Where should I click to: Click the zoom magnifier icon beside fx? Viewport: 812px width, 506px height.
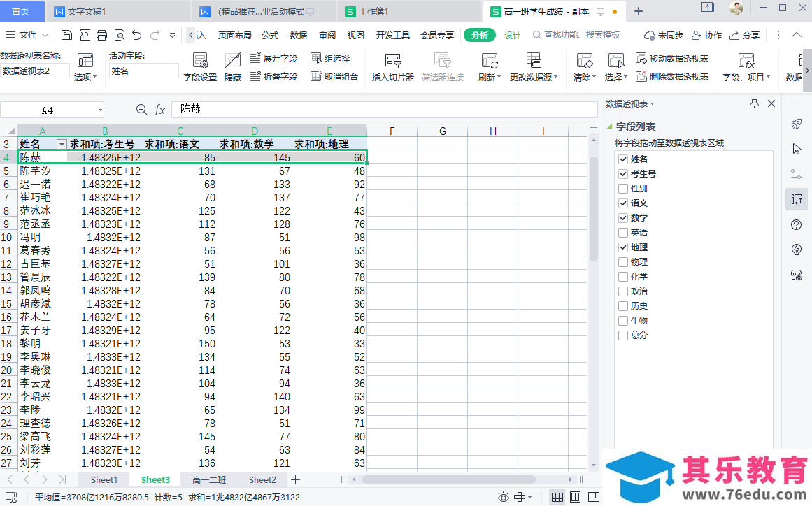point(141,109)
